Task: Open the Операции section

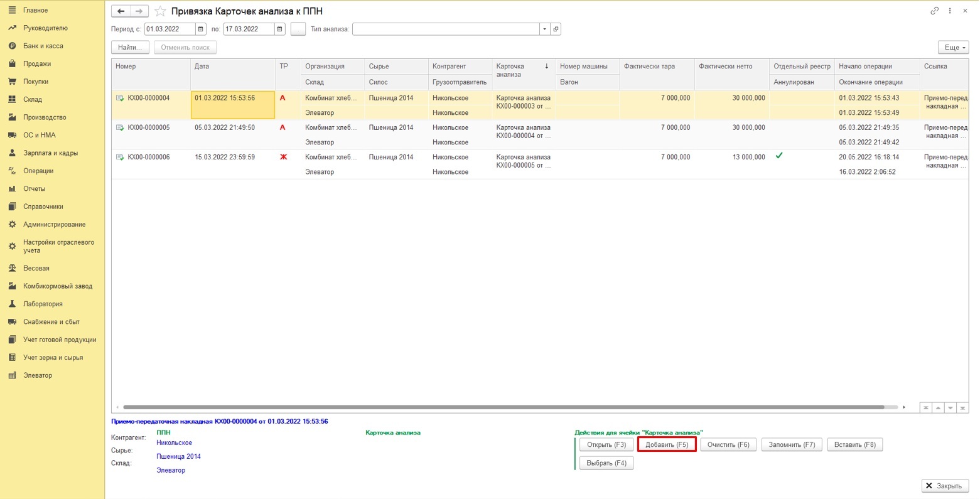Action: click(x=38, y=171)
